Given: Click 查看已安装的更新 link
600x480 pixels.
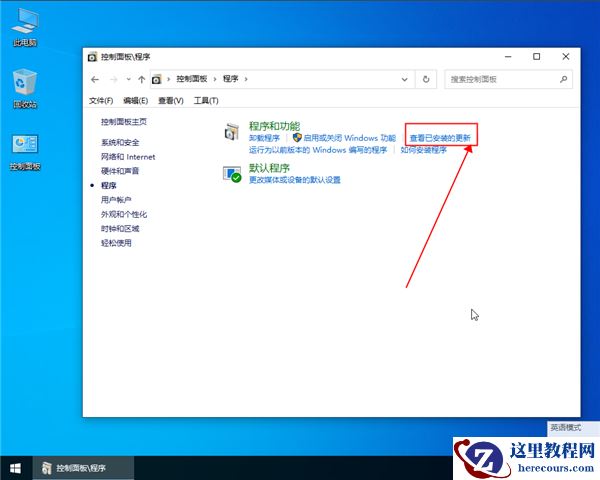Looking at the screenshot, I should (440, 138).
